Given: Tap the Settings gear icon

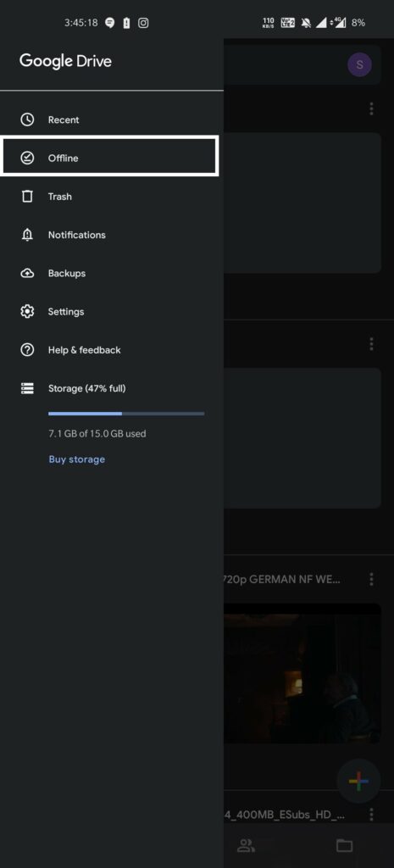Looking at the screenshot, I should (x=27, y=312).
